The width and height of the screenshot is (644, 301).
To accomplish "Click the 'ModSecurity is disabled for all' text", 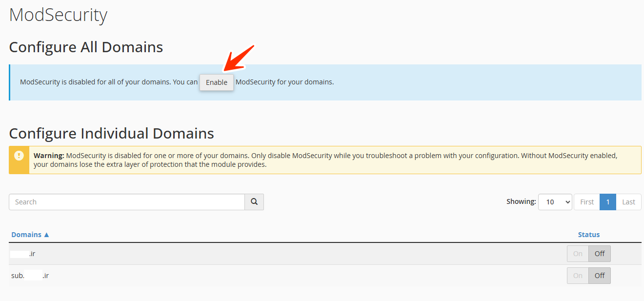I will tap(109, 82).
